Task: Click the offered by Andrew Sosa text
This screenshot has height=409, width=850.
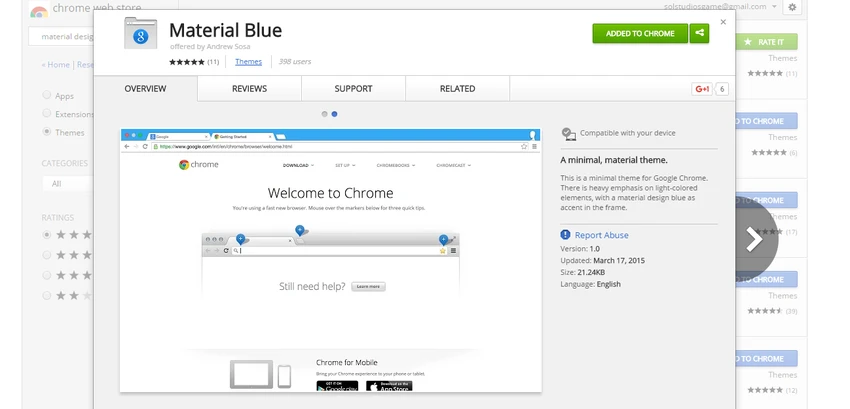Action: tap(210, 47)
